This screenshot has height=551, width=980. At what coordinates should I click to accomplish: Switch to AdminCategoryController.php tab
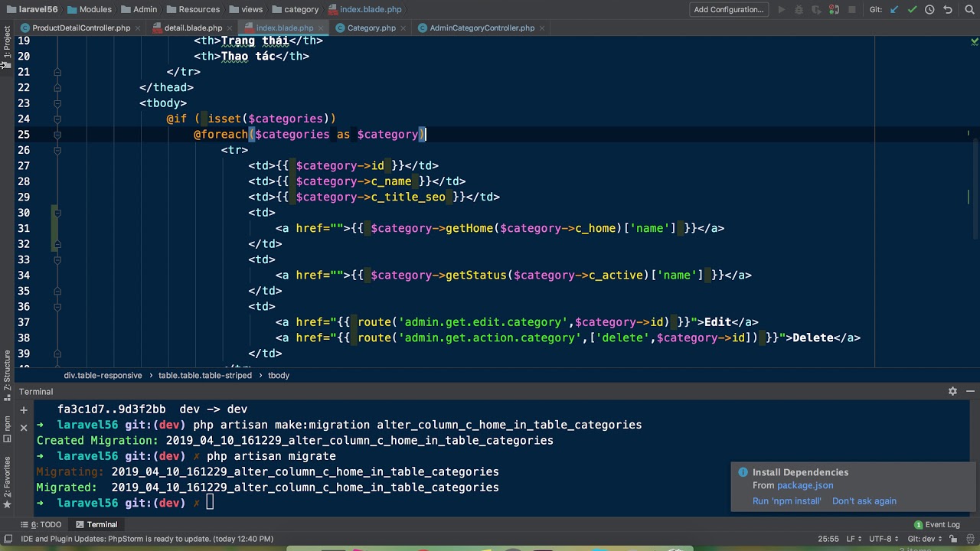tap(482, 28)
